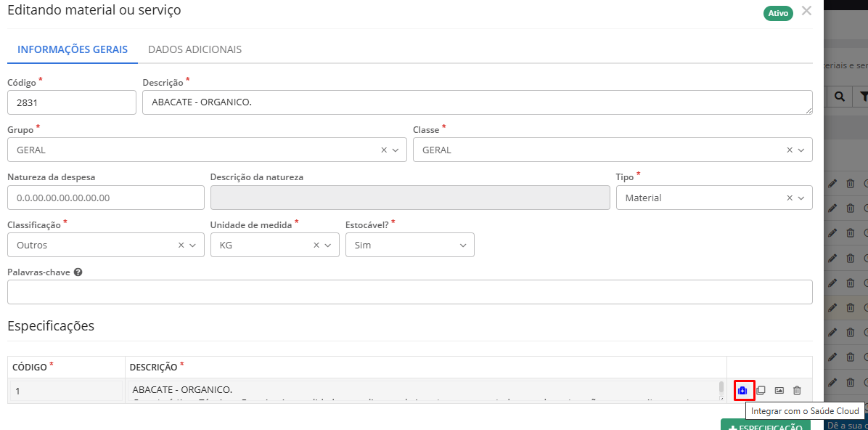Image resolution: width=868 pixels, height=430 pixels.
Task: Click the copy specification icon
Action: 761,391
